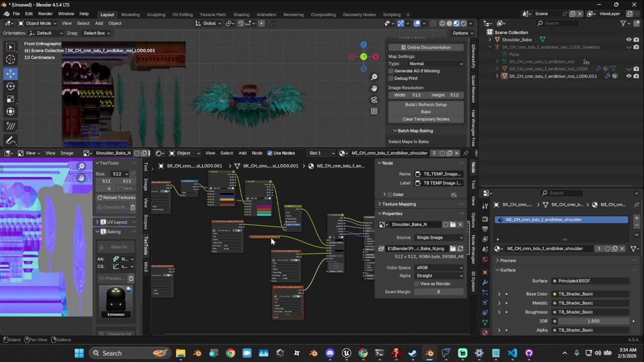The image size is (644, 362).
Task: Switch to the UV Editing workspace tab
Action: coord(183,15)
